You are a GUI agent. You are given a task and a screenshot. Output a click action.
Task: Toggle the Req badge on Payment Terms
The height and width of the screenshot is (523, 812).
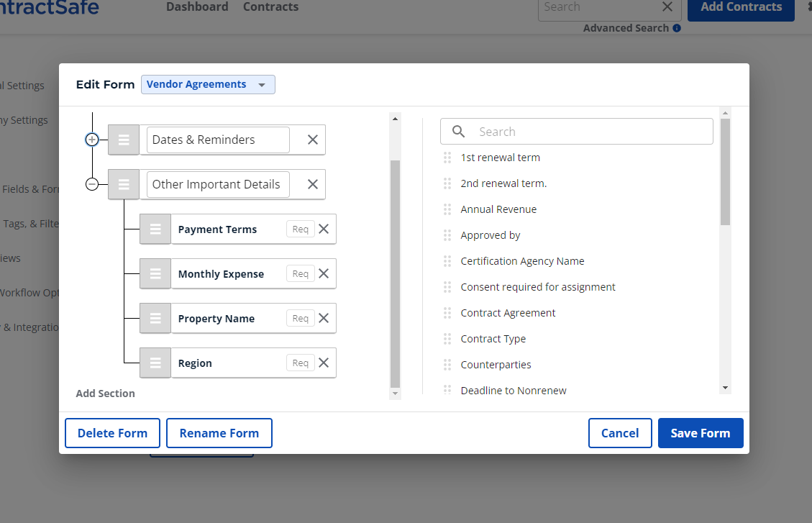pyautogui.click(x=300, y=229)
